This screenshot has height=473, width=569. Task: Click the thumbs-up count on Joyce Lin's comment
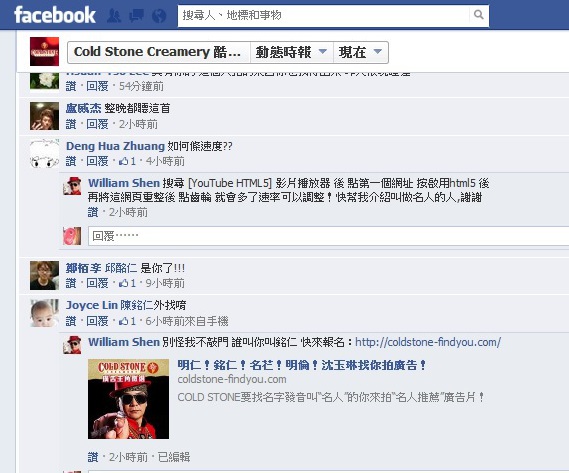click(x=127, y=321)
